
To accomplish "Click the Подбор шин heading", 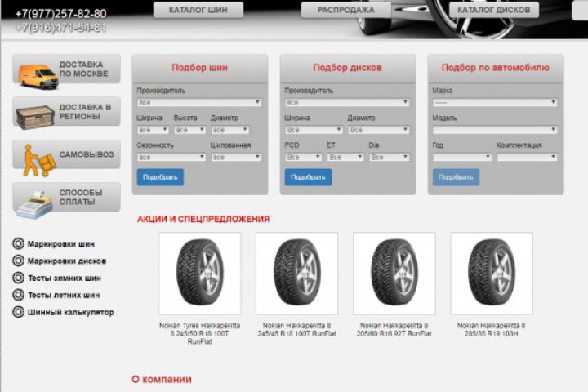I will (199, 68).
